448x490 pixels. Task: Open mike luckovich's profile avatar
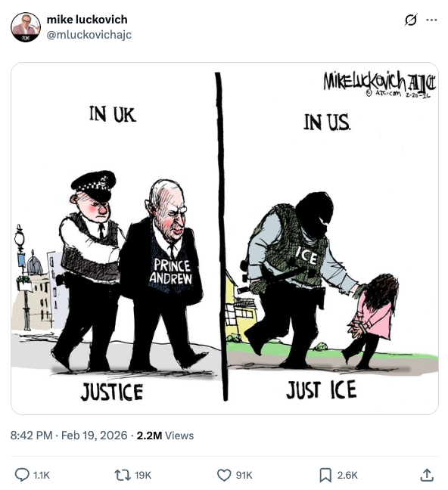(26, 27)
